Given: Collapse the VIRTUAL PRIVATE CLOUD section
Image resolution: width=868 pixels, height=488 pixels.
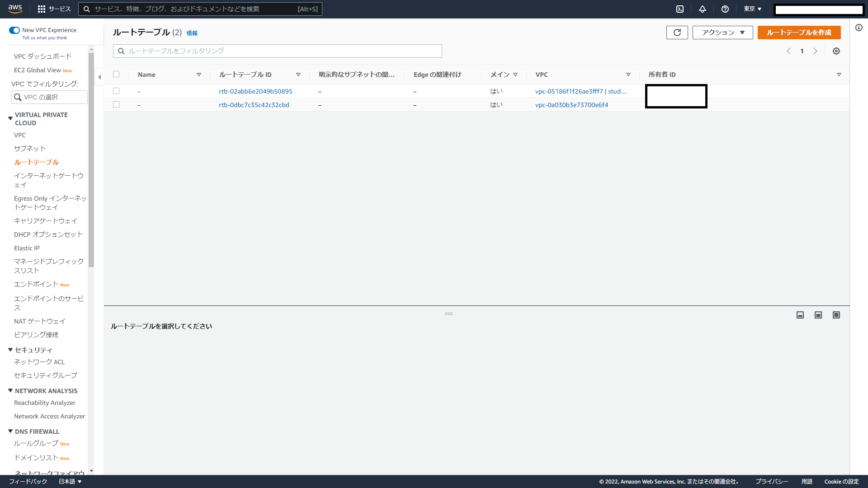Looking at the screenshot, I should pos(10,118).
